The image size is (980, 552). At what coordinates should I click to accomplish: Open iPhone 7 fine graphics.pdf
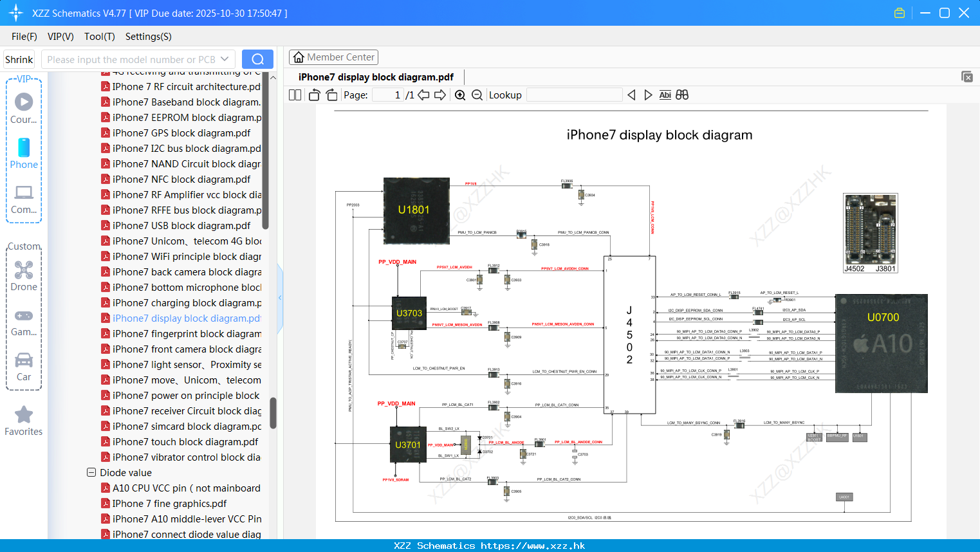[x=165, y=503]
